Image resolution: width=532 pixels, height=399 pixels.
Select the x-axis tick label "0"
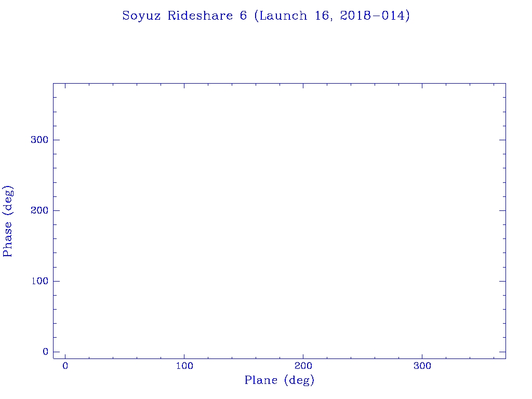click(65, 366)
